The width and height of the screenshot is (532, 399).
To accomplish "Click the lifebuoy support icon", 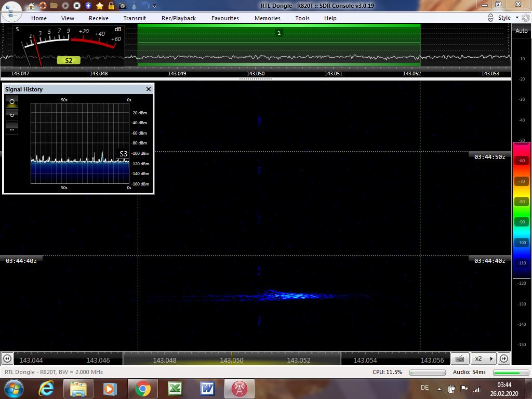I will click(x=43, y=6).
